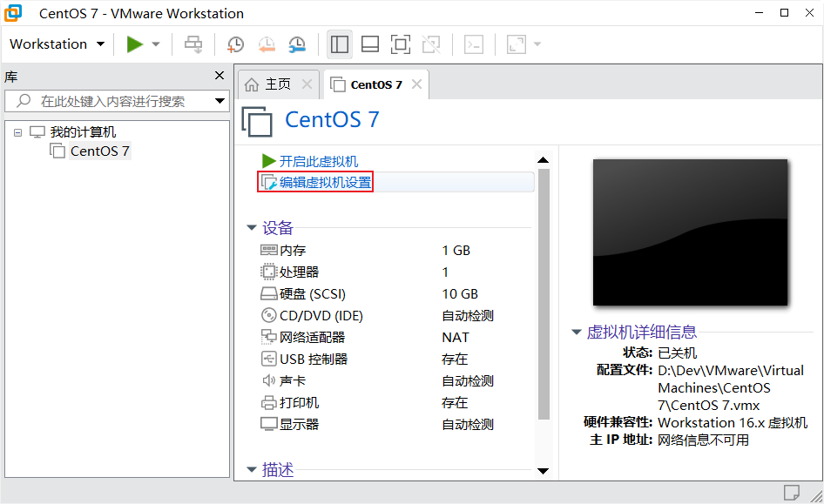
Task: Click the library search input field
Action: [x=118, y=101]
